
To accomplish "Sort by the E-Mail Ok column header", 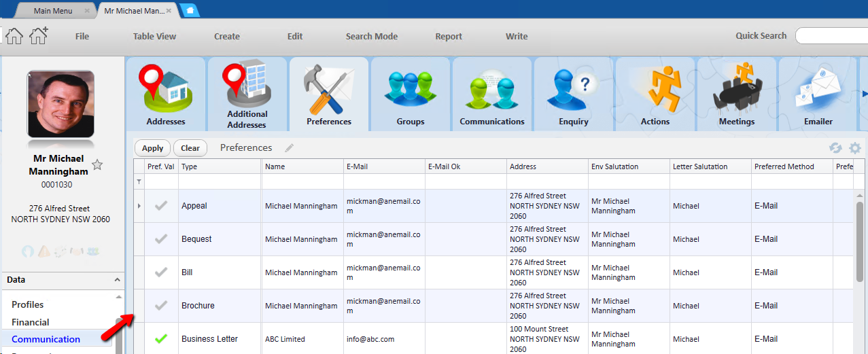I will [466, 166].
